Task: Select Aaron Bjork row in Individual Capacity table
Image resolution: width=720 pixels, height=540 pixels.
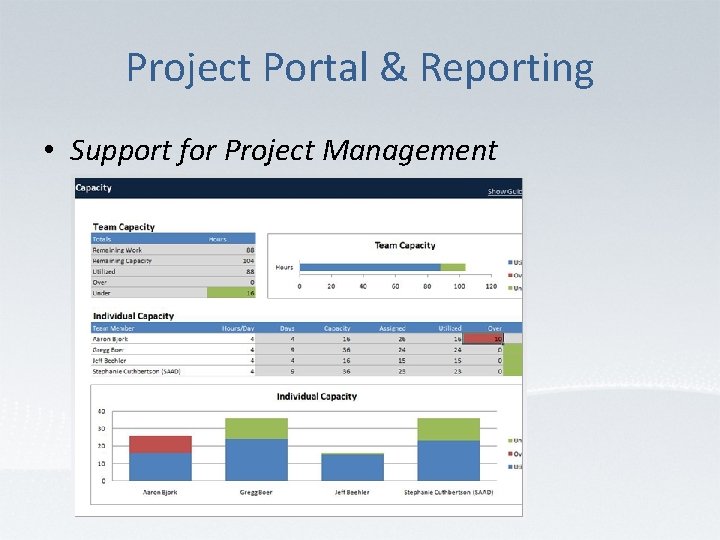Action: (x=306, y=339)
